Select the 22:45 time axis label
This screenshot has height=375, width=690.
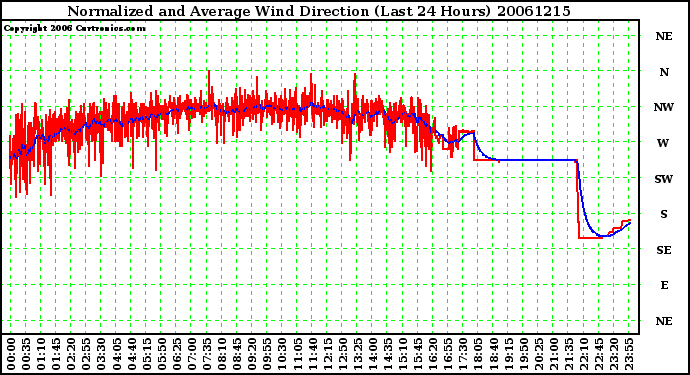pyautogui.click(x=599, y=354)
